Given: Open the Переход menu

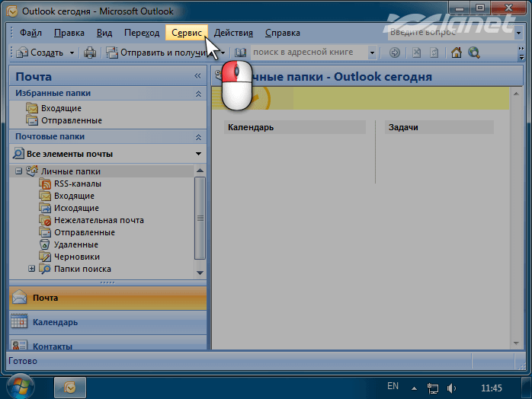Looking at the screenshot, I should (142, 33).
